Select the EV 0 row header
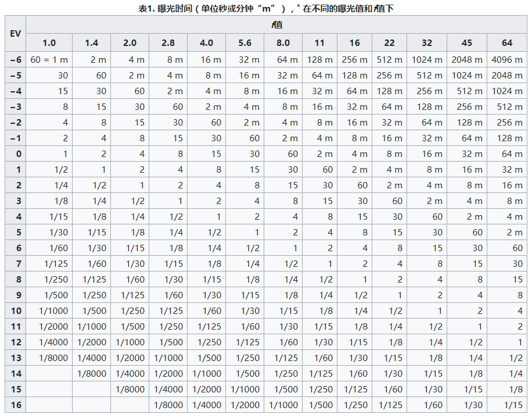The width and height of the screenshot is (532, 418). (15, 154)
